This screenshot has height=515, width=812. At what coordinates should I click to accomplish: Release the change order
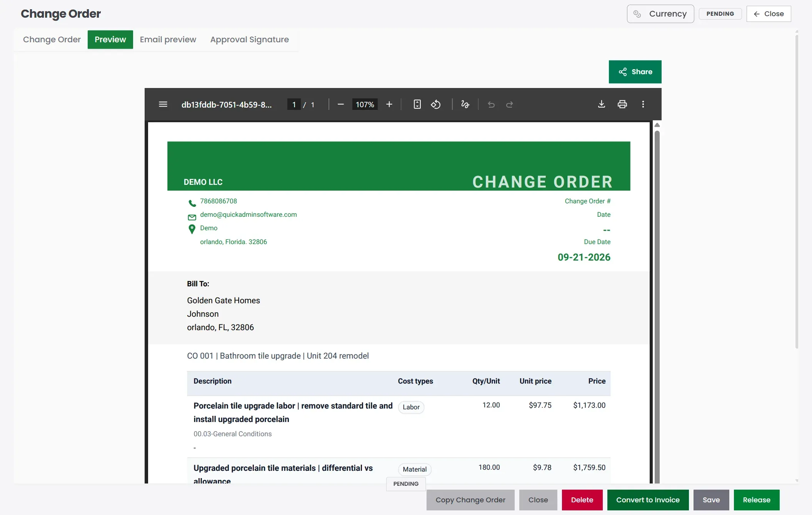757,500
